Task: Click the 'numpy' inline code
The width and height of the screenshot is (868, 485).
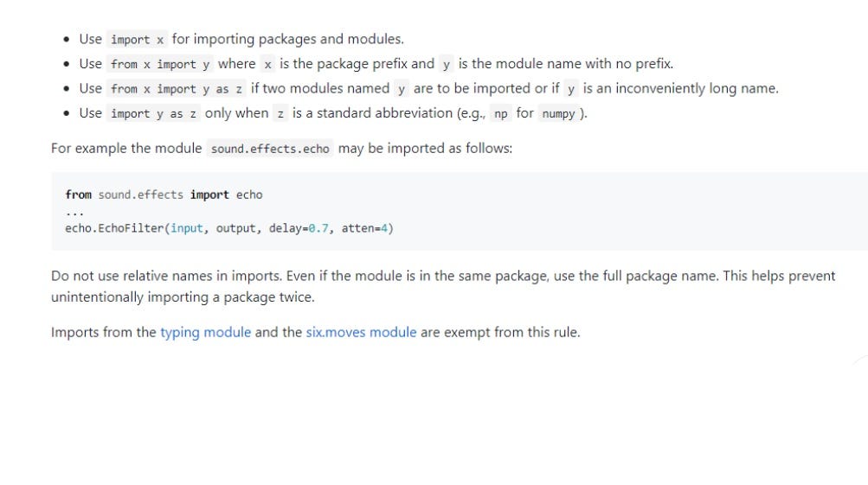Action: click(558, 113)
